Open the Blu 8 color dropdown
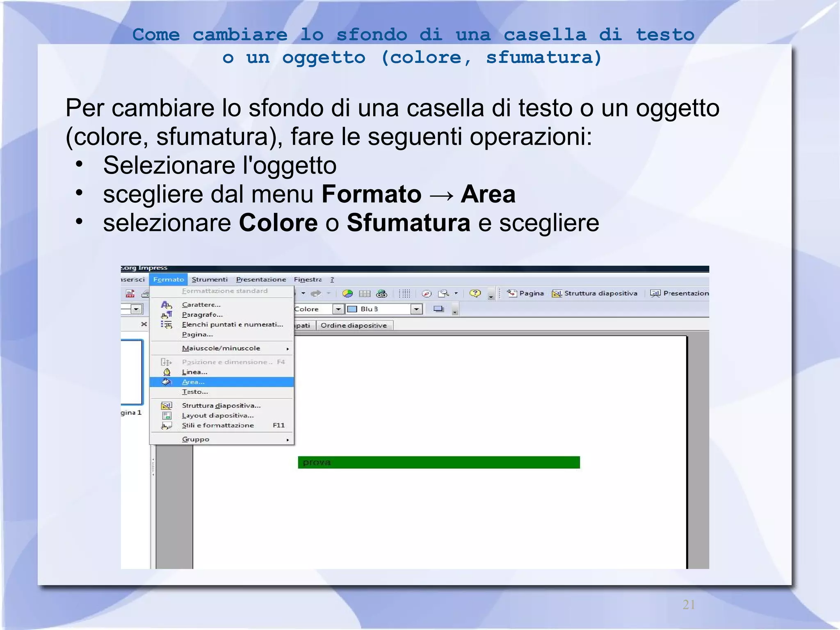The image size is (840, 630). tap(416, 309)
